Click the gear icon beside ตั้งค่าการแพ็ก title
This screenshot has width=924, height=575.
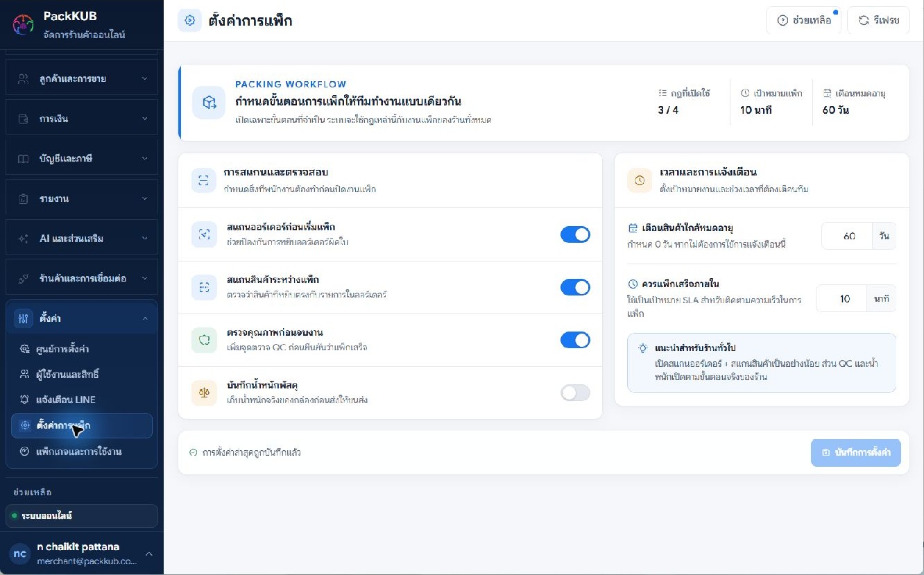point(189,20)
